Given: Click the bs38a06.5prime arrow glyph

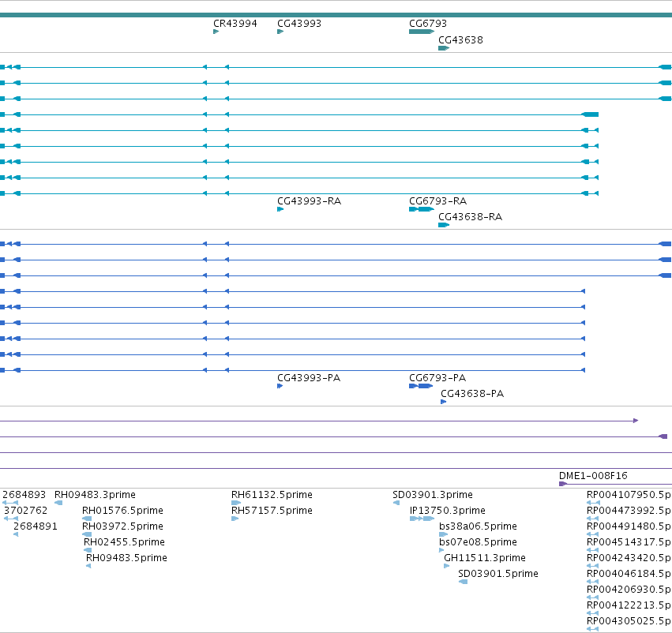Looking at the screenshot, I should click(444, 535).
